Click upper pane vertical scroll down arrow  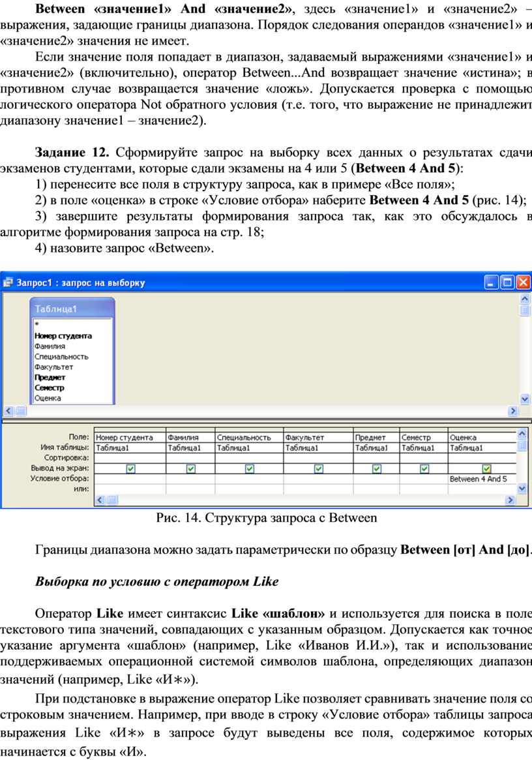click(x=524, y=399)
